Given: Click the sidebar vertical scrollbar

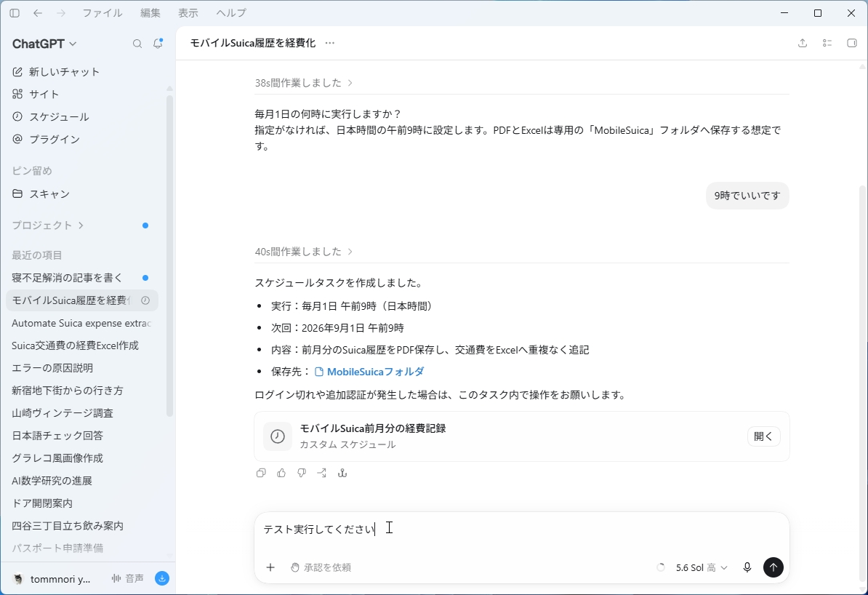Looking at the screenshot, I should [x=169, y=255].
